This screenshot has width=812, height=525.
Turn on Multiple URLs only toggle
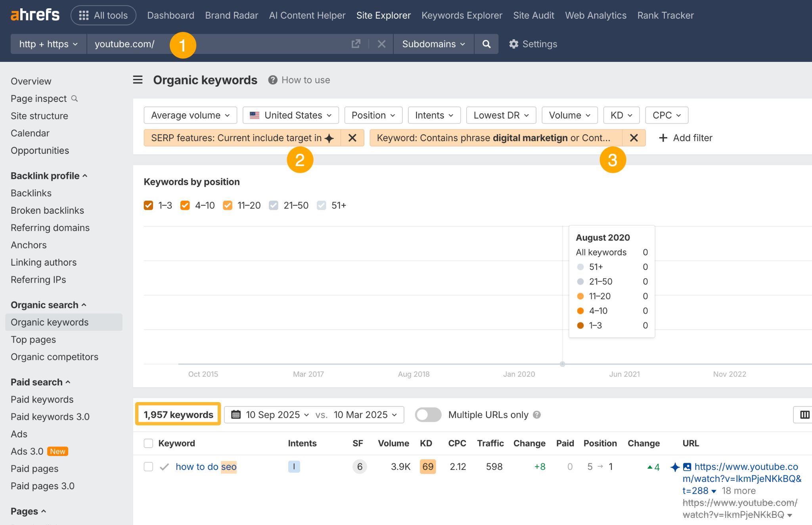coord(428,414)
